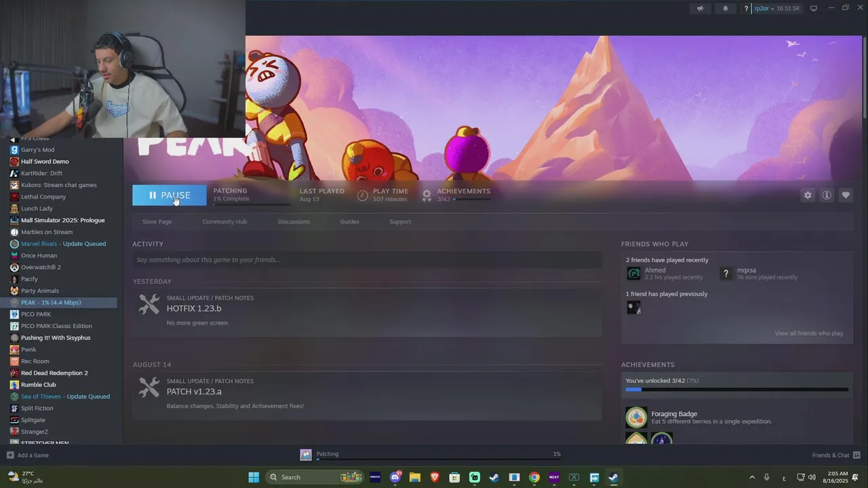868x488 pixels.
Task: Open the game settings gear icon
Action: pyautogui.click(x=808, y=195)
